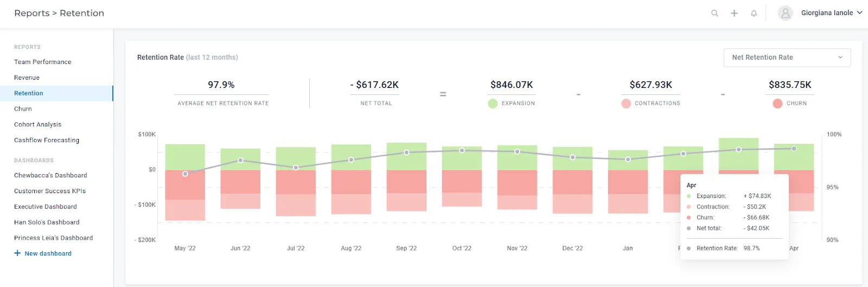
Task: Open the Net Retention Rate dropdown
Action: (787, 58)
